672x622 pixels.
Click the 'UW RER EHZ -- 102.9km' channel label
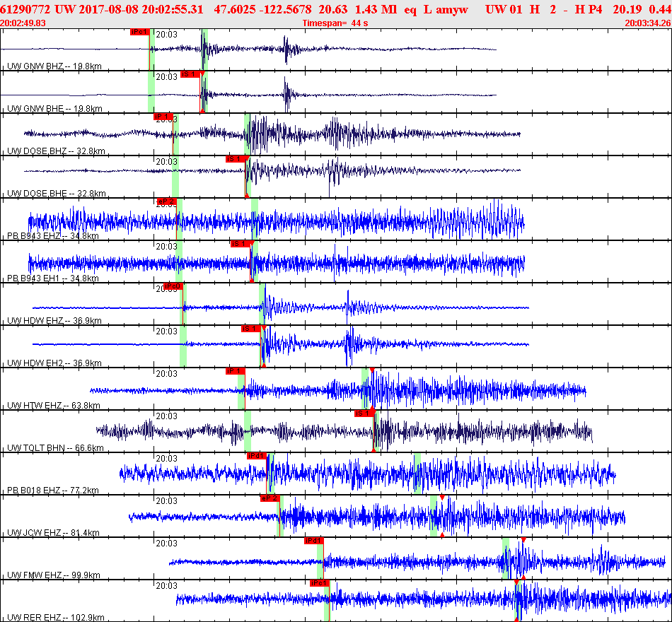pos(56,617)
